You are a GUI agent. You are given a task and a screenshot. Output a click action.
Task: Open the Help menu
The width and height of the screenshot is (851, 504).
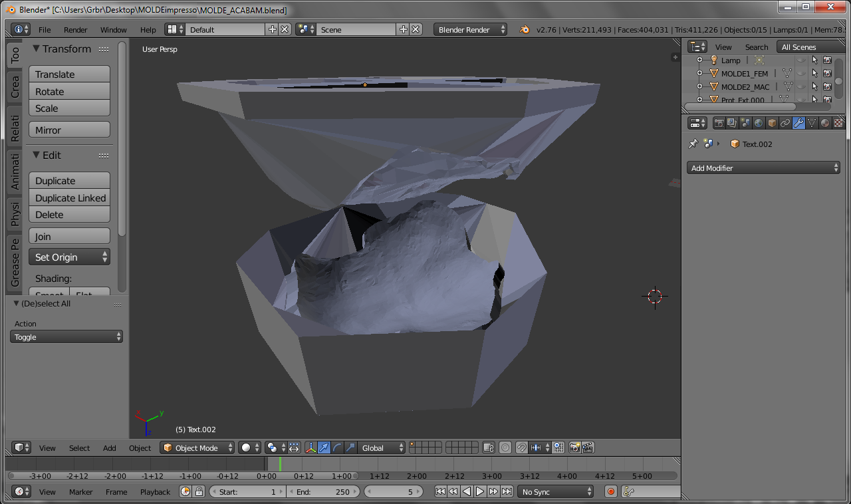coord(148,30)
